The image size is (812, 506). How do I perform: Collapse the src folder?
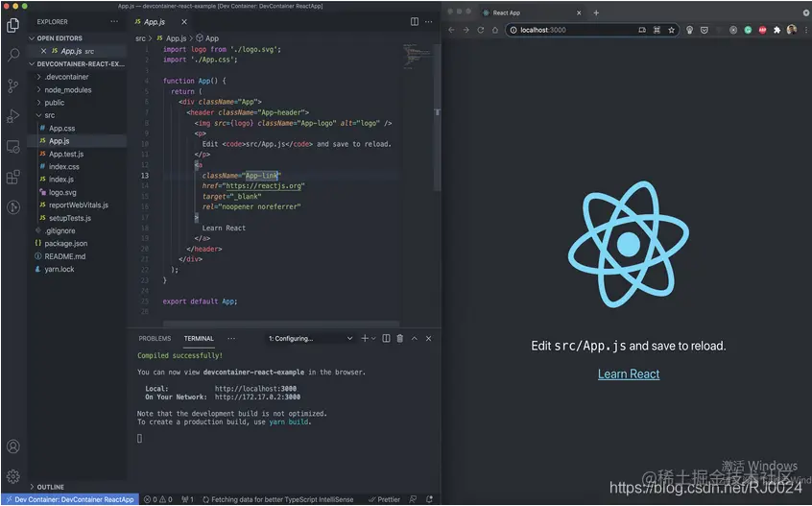point(49,115)
